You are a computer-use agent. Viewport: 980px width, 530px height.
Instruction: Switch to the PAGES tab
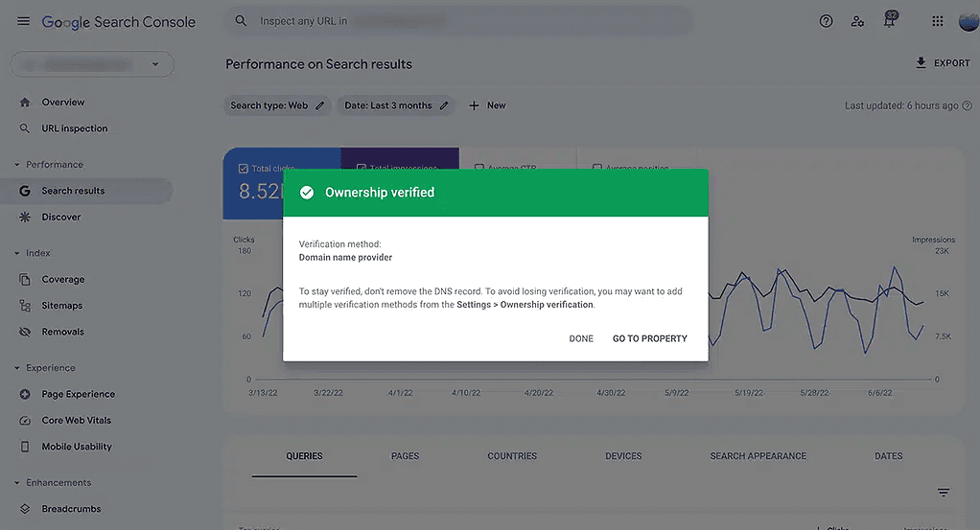[405, 456]
